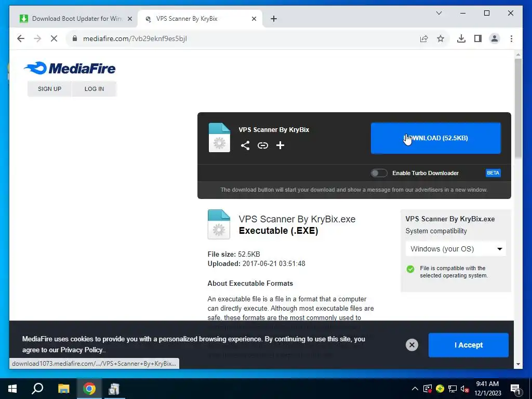Screen dimensions: 532x399
Task: Open Chrome downloads panel
Action: tap(461, 38)
